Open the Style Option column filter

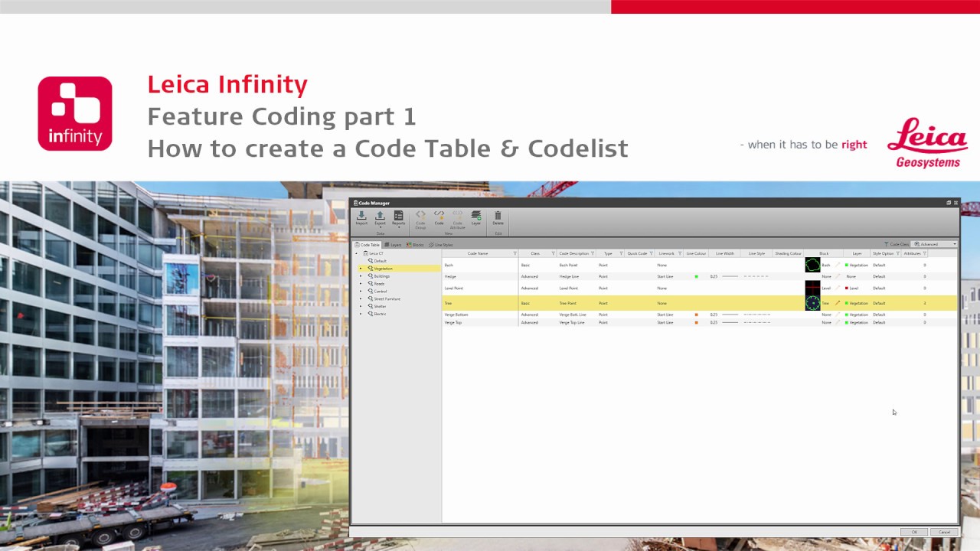pyautogui.click(x=897, y=253)
